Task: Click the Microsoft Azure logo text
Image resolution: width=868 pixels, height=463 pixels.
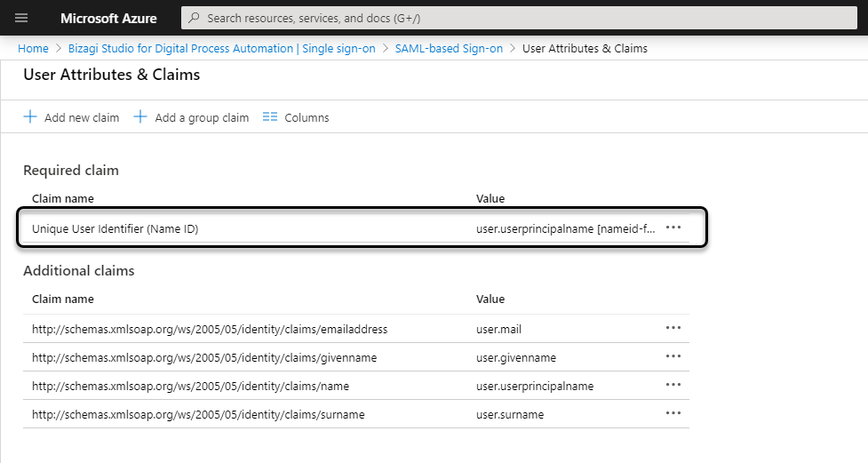Action: (x=108, y=19)
